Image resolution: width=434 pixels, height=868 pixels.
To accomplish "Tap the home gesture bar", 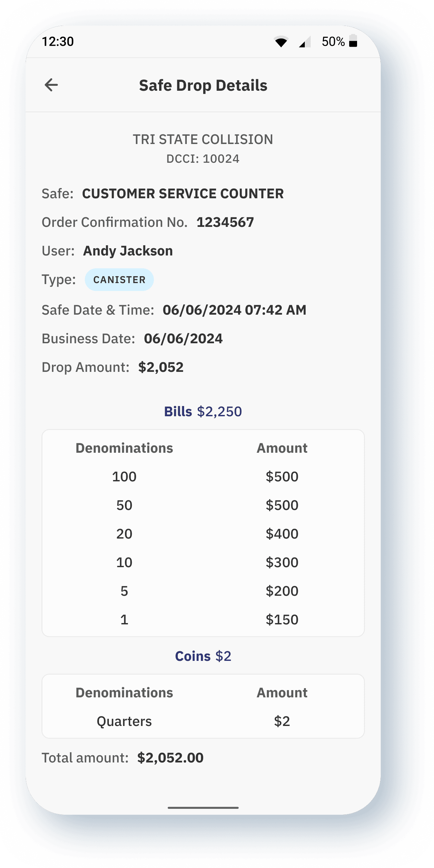I will point(203,808).
